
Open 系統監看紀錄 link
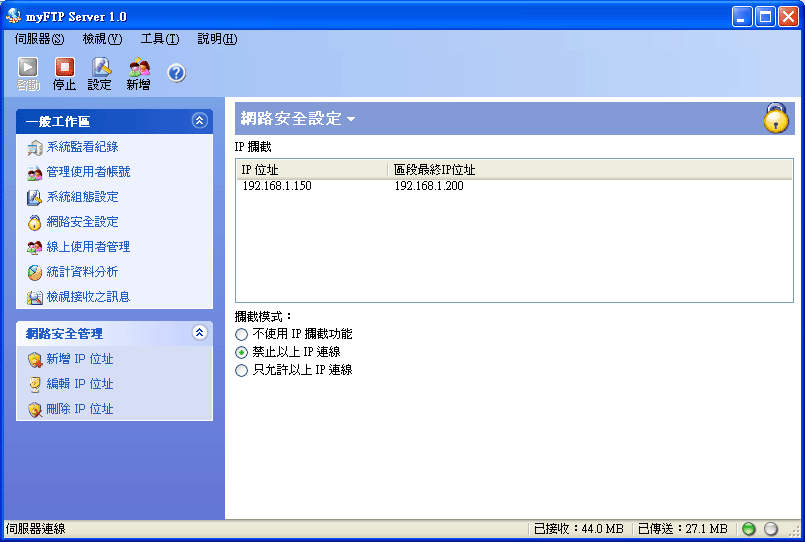tap(83, 147)
